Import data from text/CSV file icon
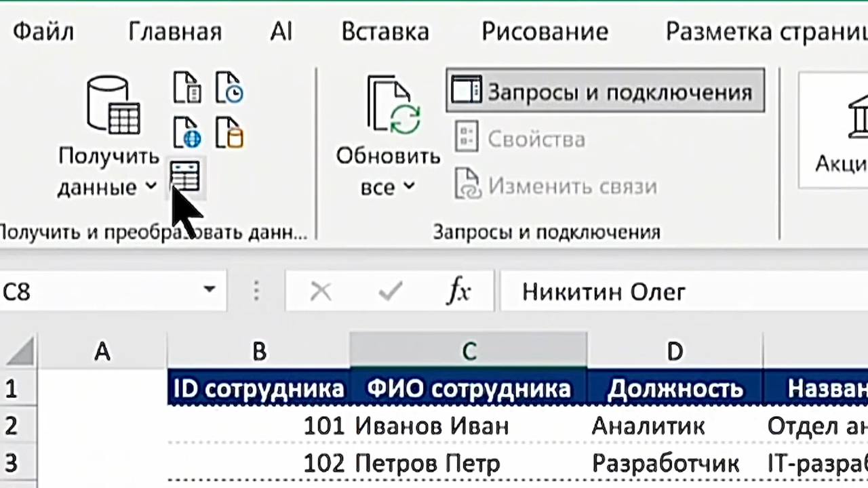 187,87
